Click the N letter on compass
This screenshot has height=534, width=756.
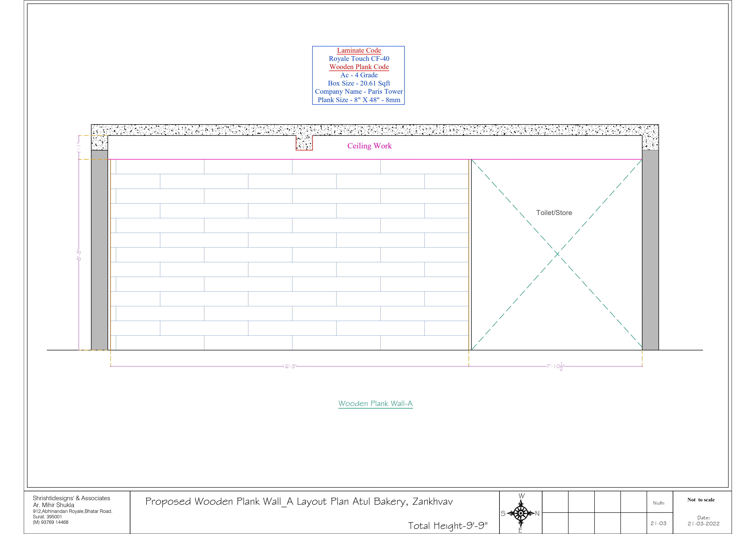click(537, 514)
